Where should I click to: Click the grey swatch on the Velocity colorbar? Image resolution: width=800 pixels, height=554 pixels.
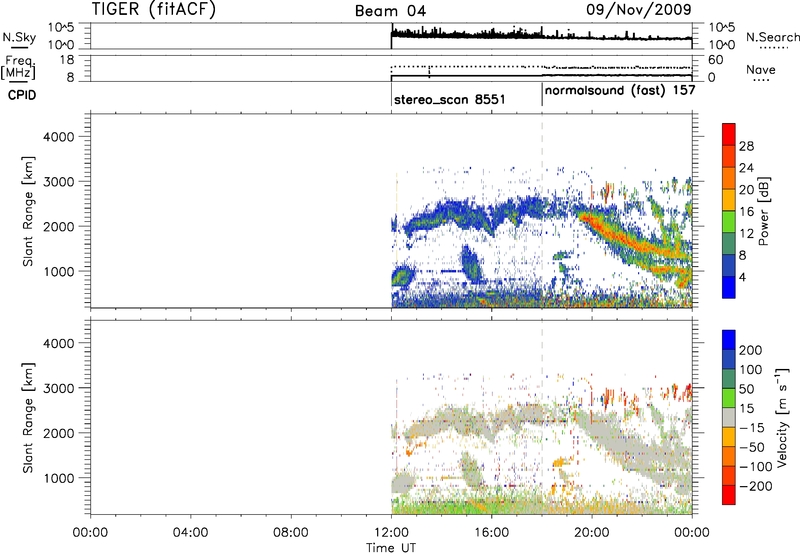729,417
